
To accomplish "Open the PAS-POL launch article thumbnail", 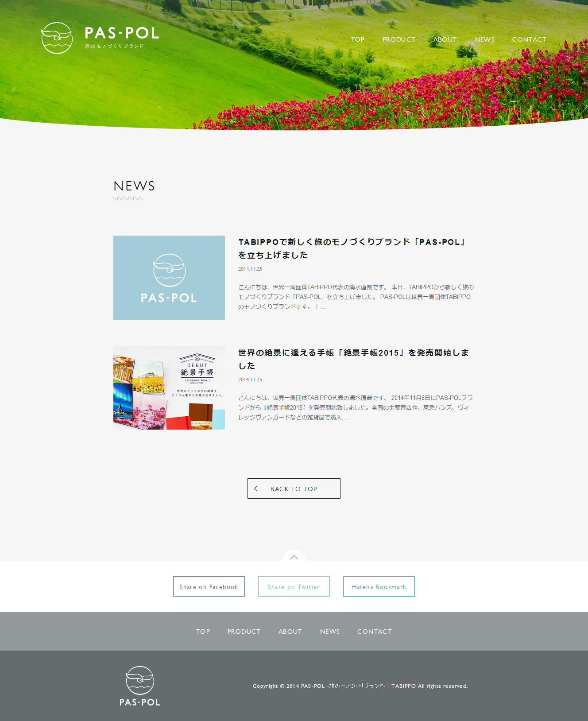I will click(x=169, y=278).
